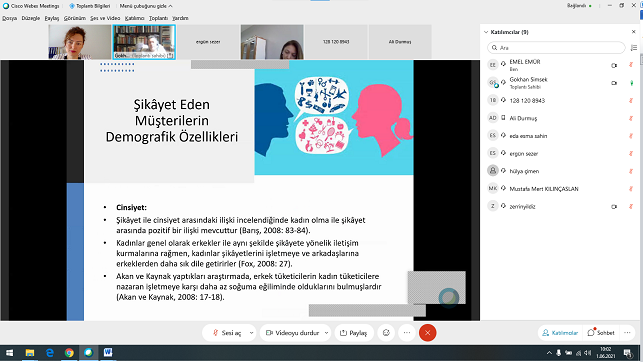Click muted mic icon in zerrinyildiz row
Viewport: 643px width, 362px height.
click(631, 206)
